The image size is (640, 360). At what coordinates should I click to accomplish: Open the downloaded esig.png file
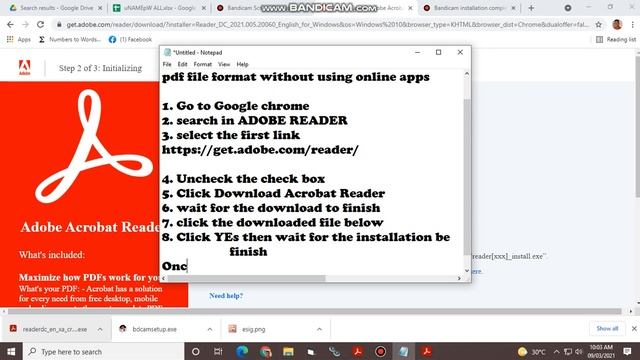tap(247, 329)
